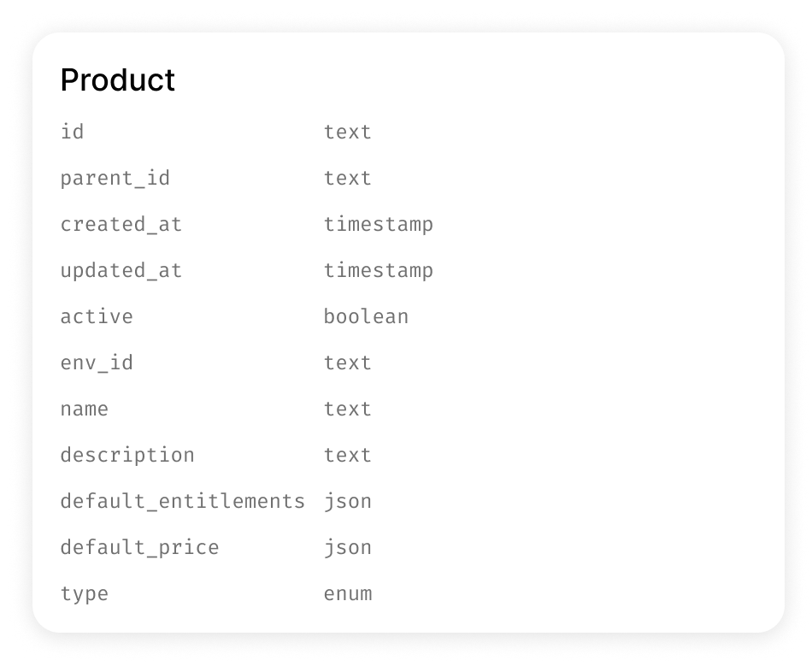Image resolution: width=812 pixels, height=666 pixels.
Task: Select the active field name
Action: (97, 316)
